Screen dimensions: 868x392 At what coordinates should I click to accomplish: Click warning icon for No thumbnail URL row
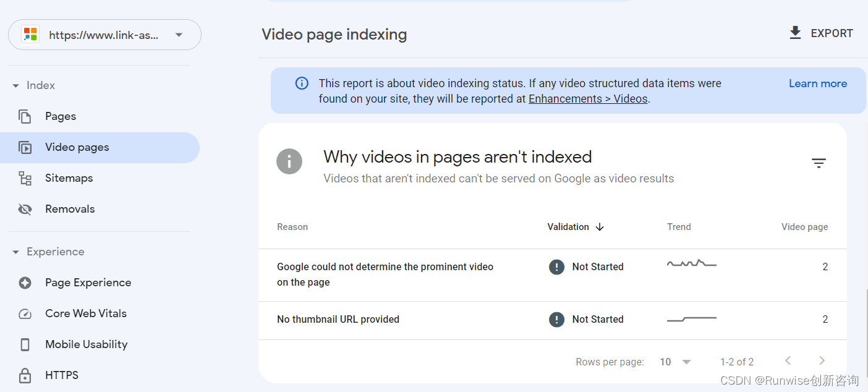(x=556, y=320)
